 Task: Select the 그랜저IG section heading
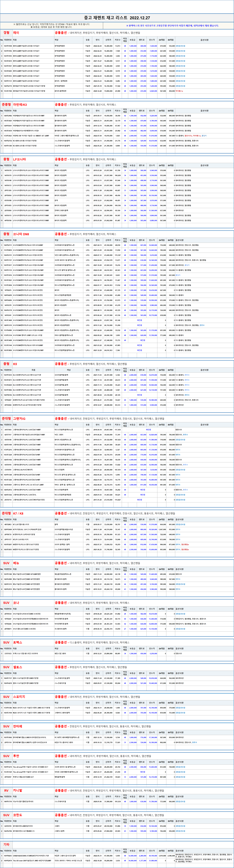coord(19,419)
